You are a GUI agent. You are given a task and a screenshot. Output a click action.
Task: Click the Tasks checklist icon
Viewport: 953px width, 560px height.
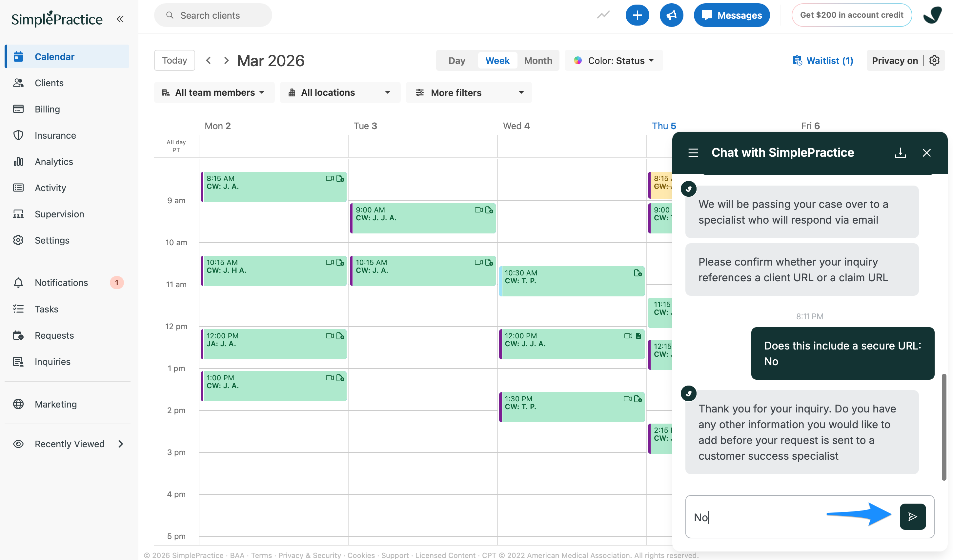pyautogui.click(x=18, y=309)
